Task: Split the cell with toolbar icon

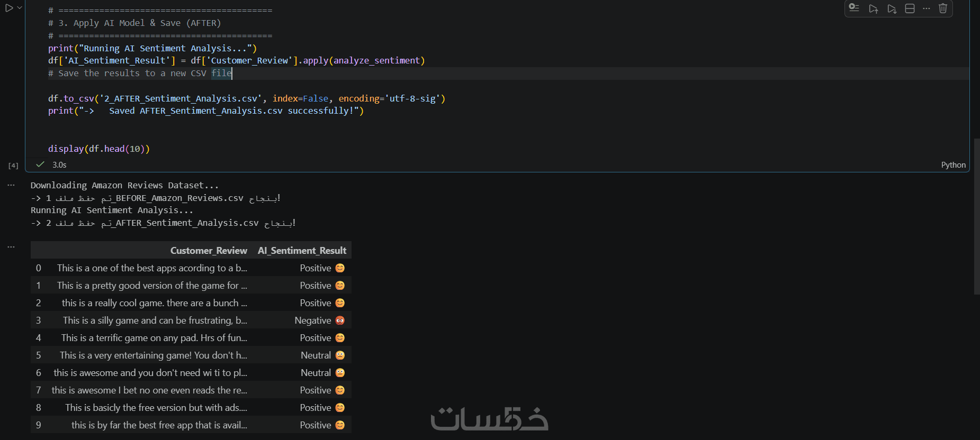Action: coord(910,8)
